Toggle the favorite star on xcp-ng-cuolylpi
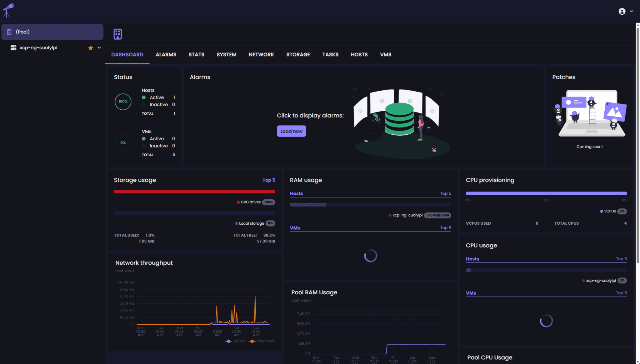This screenshot has height=364, width=640. (90, 47)
